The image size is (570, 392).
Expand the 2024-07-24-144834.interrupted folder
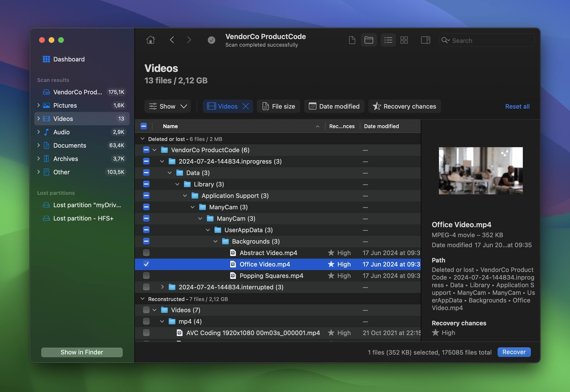162,287
